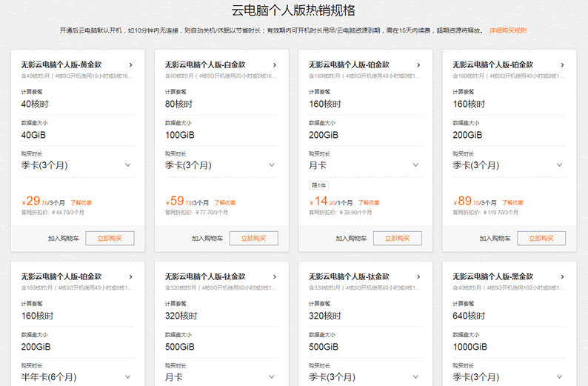The width and height of the screenshot is (588, 386).
Task: Click 了解优惠 next to the ¥59.70 price
Action: 225,202
